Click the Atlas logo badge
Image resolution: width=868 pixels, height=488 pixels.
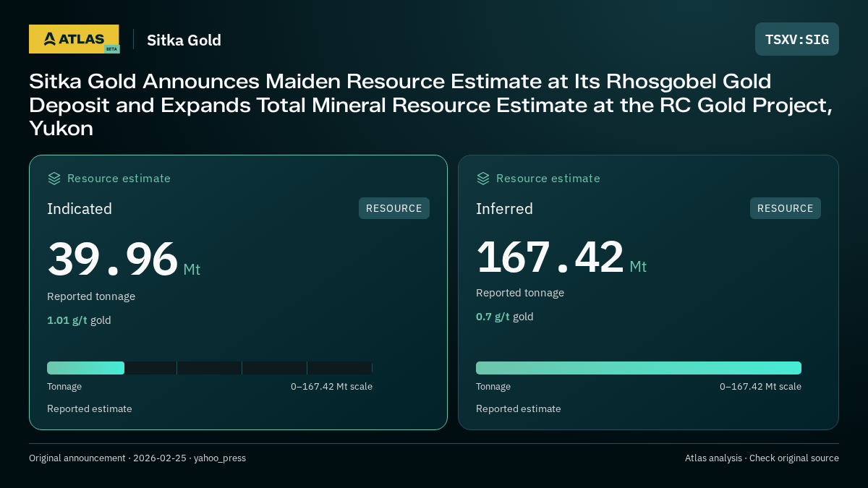click(74, 39)
